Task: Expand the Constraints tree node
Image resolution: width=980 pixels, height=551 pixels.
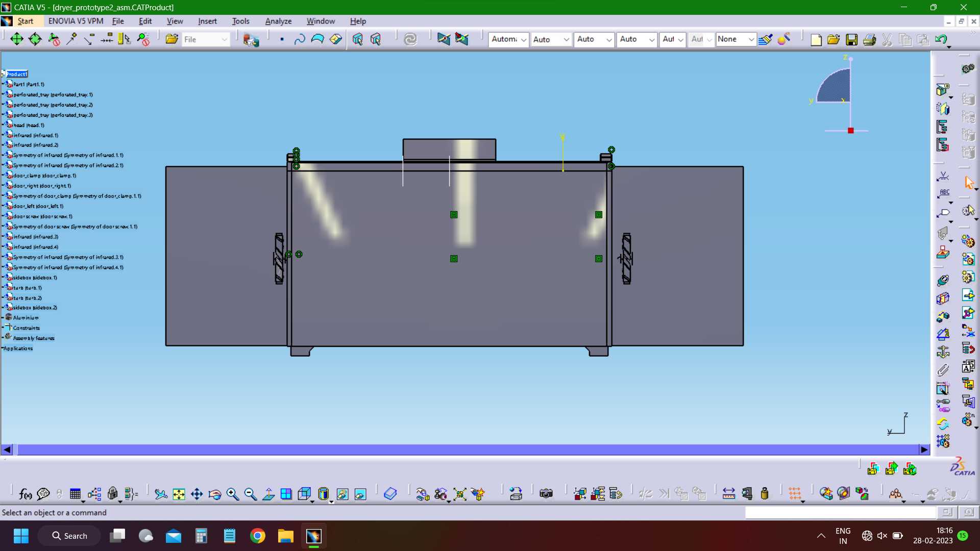Action: click(x=3, y=328)
